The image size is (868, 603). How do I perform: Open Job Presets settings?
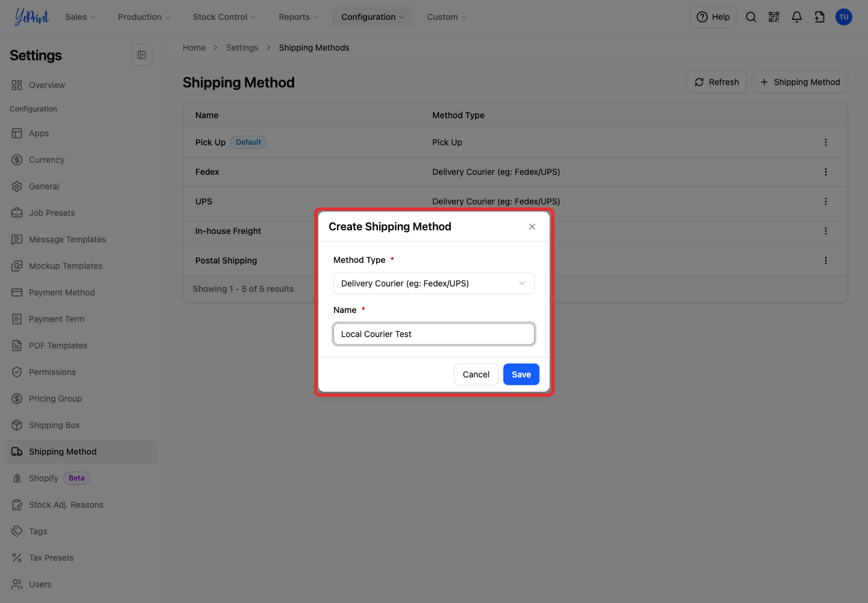pos(81,213)
